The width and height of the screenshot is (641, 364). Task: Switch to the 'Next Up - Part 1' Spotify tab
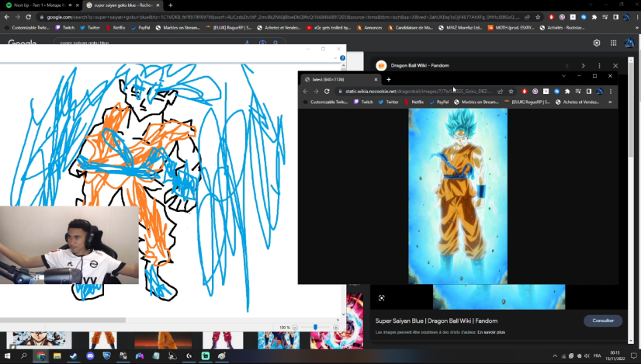click(41, 5)
